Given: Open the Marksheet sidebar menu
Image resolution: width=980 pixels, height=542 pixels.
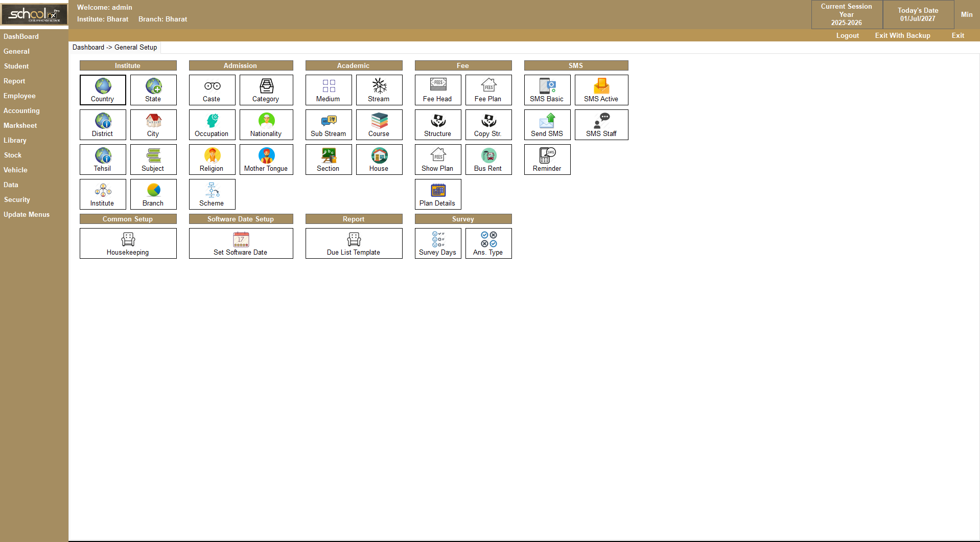Looking at the screenshot, I should (x=20, y=125).
